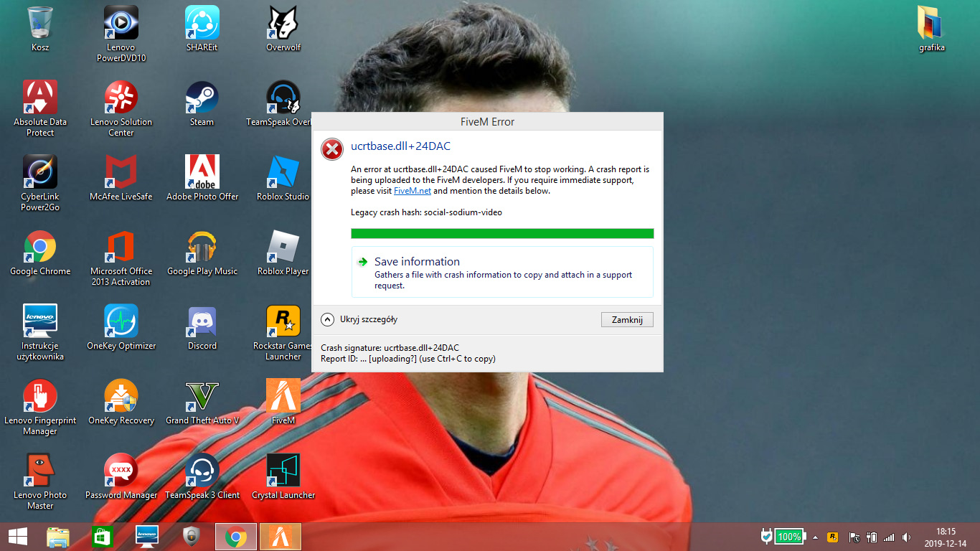Click the 100% battery gauge in the taskbar

791,537
